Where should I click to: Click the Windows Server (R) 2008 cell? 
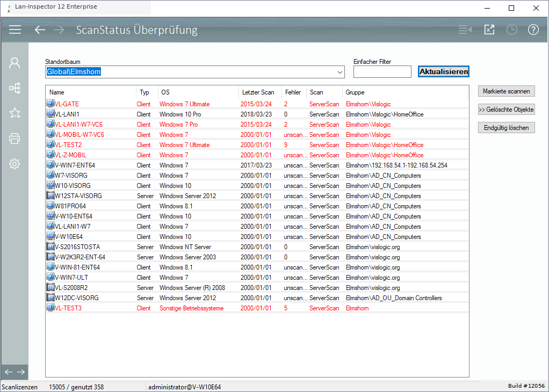point(192,288)
